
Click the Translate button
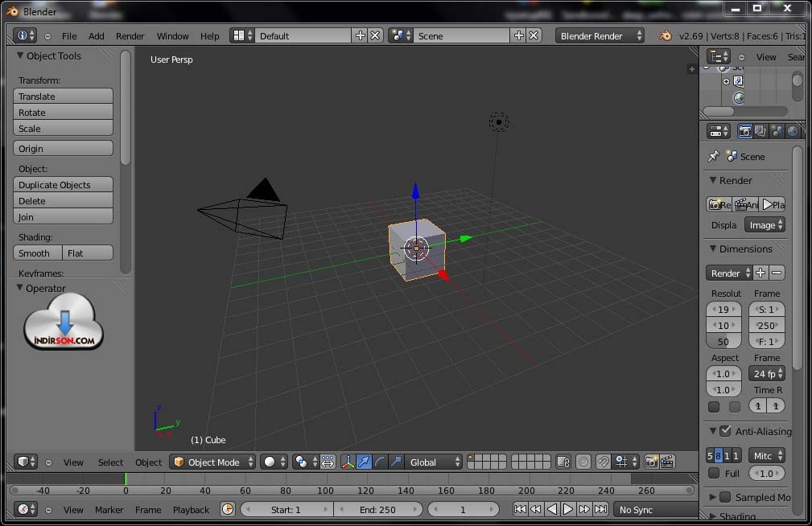tap(64, 96)
